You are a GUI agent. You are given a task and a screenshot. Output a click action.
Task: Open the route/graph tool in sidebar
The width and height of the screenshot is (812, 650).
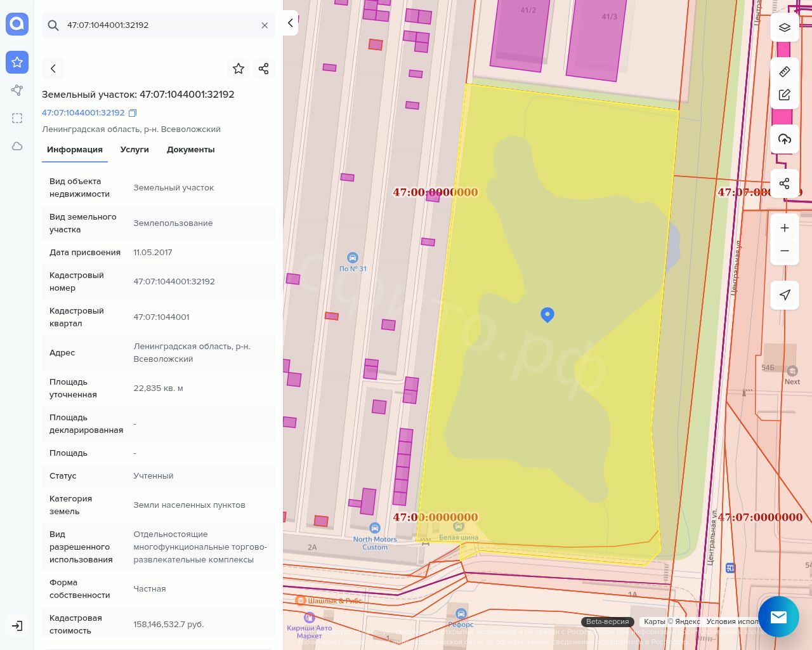(x=17, y=90)
